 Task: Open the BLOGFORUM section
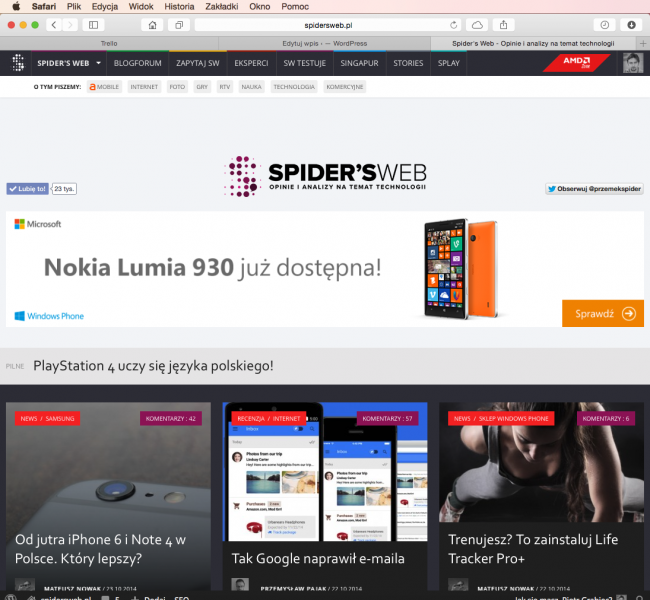point(138,63)
